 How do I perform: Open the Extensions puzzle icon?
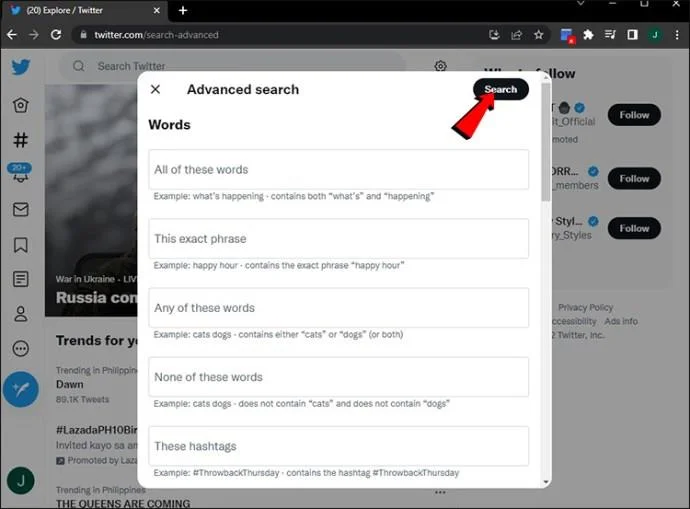(x=588, y=35)
